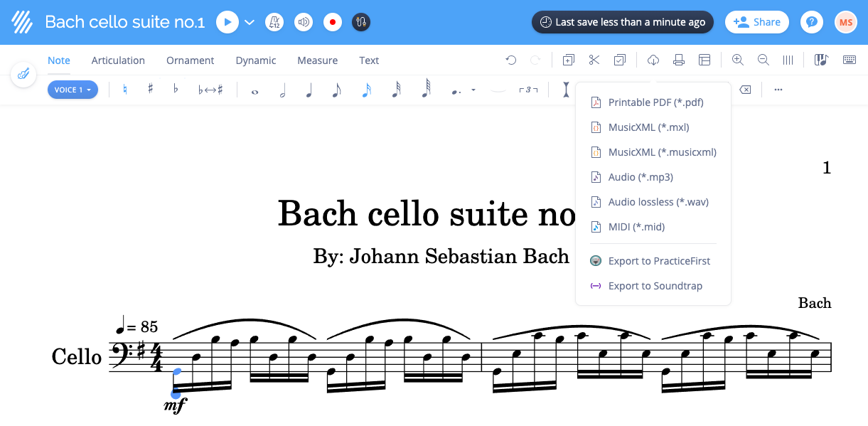The image size is (868, 426).
Task: Click the score title in the header
Action: pos(125,22)
